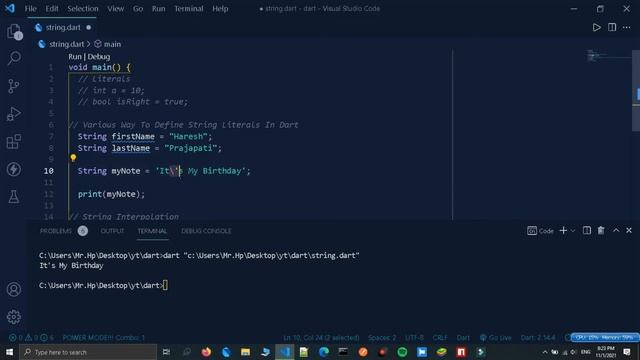Open the Run menu

[159, 9]
